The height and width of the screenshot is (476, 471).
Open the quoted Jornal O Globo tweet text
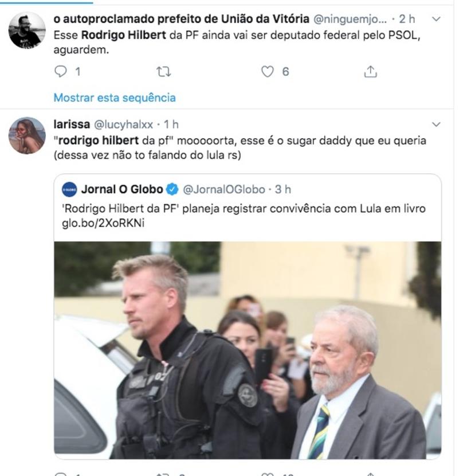[x=244, y=209]
